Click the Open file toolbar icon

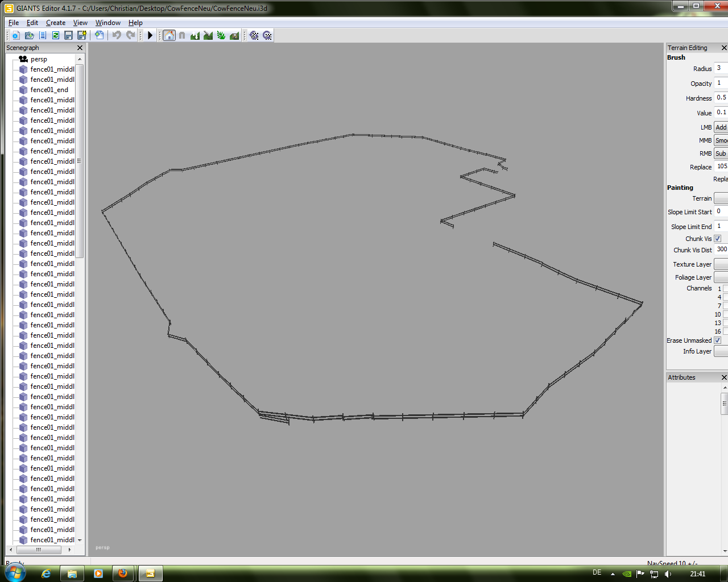[29, 35]
